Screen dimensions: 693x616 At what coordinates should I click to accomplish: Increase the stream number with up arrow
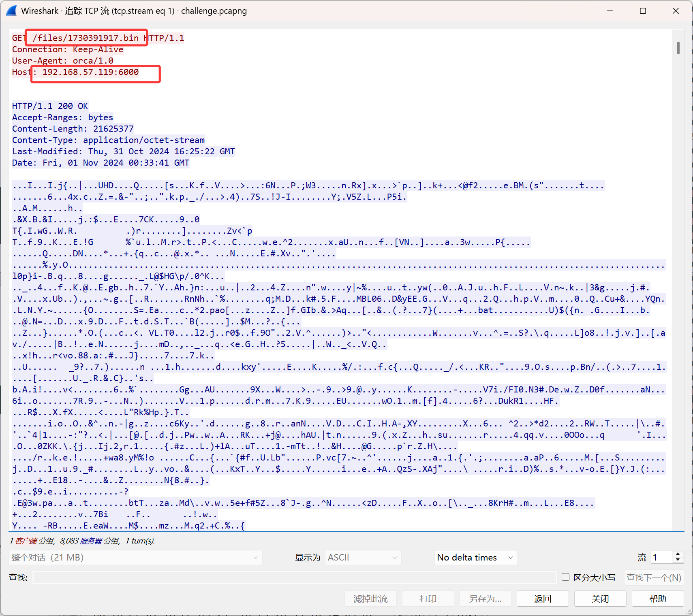pyautogui.click(x=678, y=554)
